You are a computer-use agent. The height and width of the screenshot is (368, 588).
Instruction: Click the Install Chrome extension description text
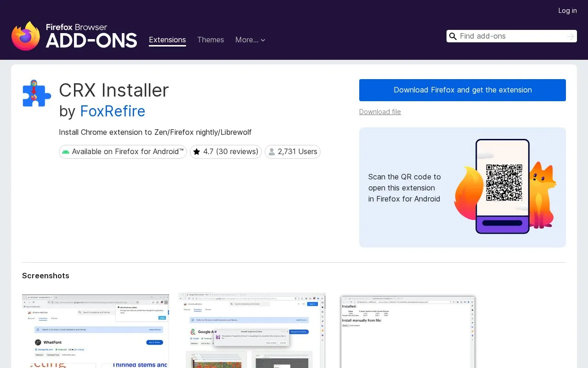click(x=155, y=132)
